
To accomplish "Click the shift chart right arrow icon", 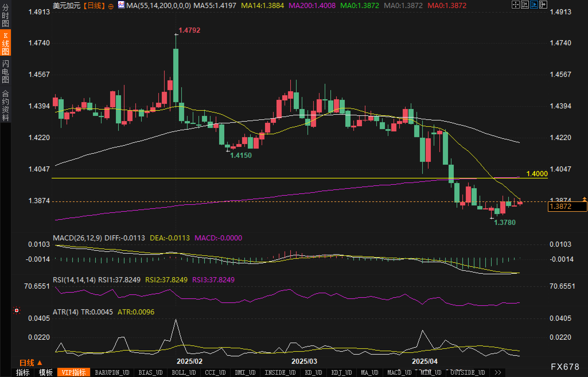I will [543, 5].
